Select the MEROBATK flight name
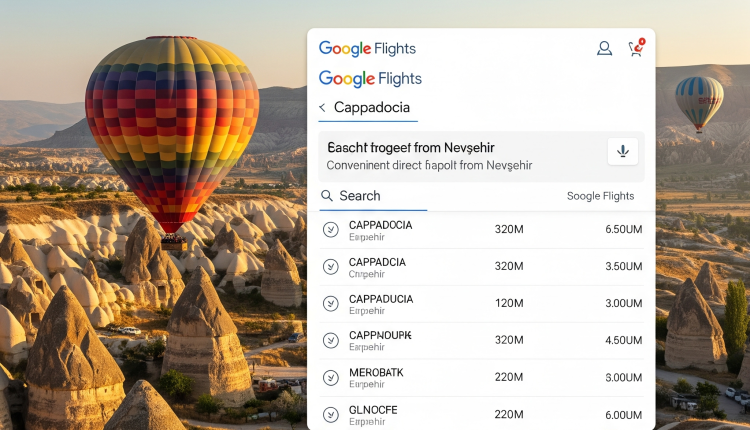 tap(377, 373)
